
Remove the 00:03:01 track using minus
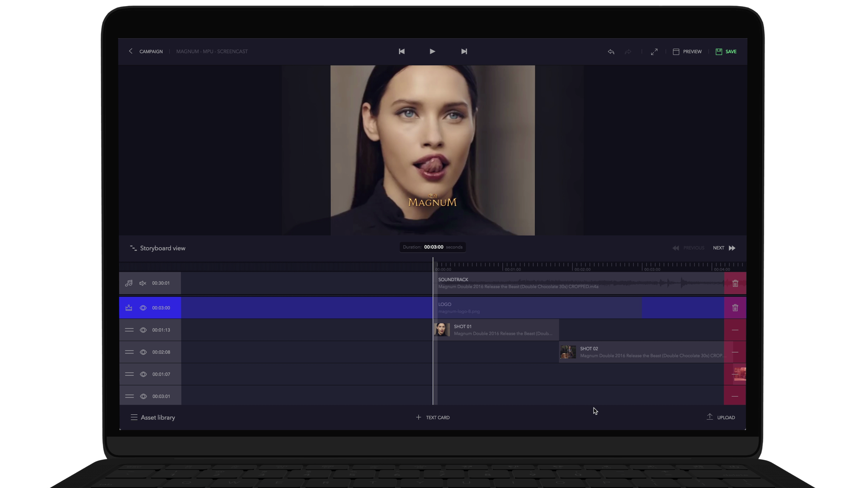(735, 396)
